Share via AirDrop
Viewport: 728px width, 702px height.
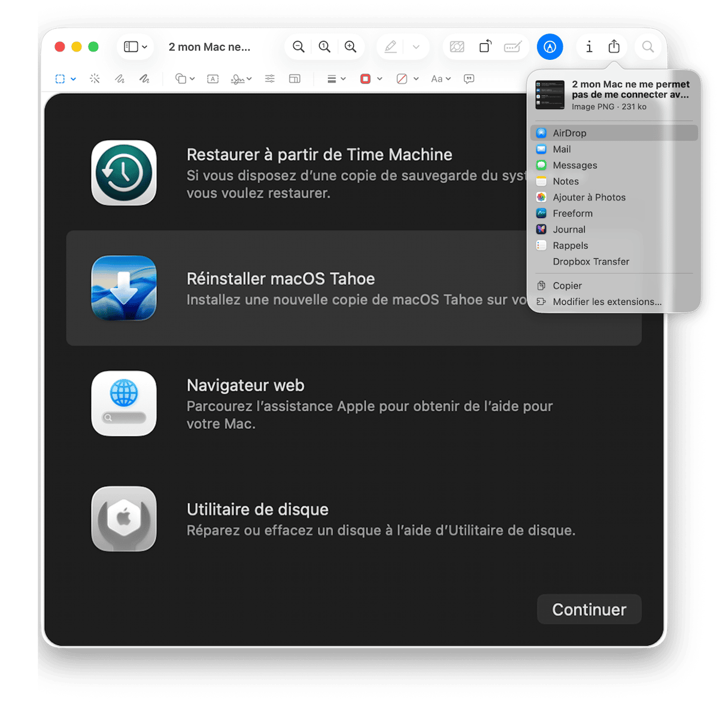[x=614, y=133]
